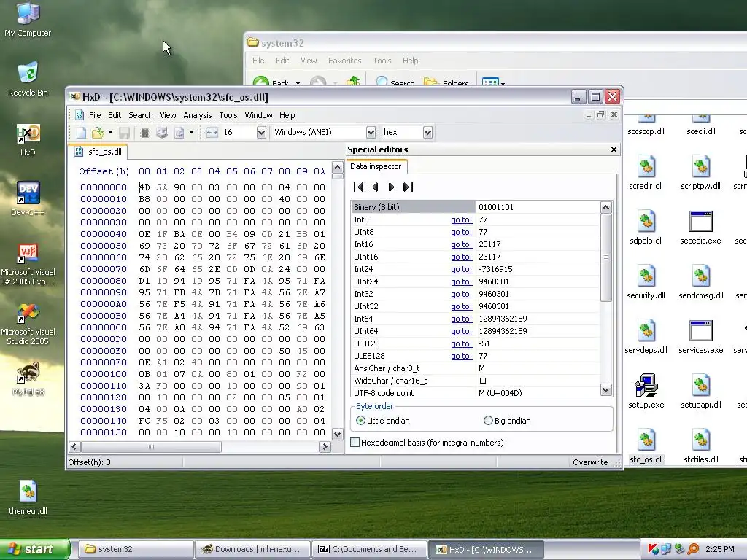Select Big endian byte order
The width and height of the screenshot is (747, 560).
pos(508,421)
